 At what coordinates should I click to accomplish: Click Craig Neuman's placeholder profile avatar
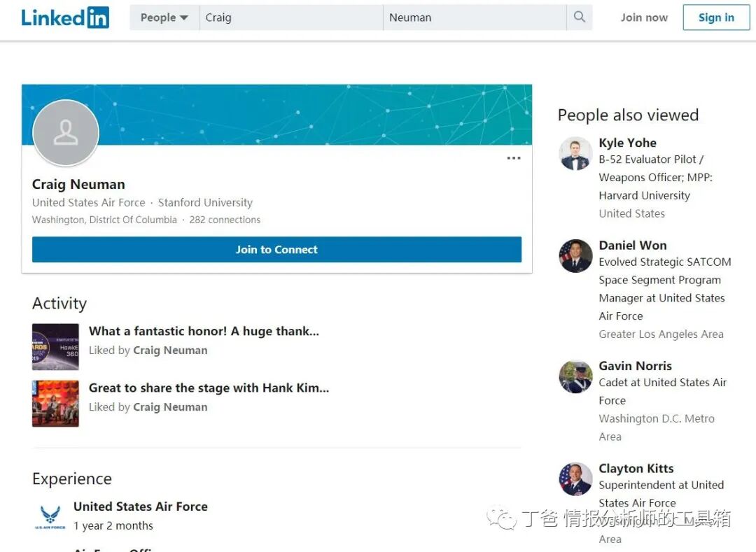[66, 133]
